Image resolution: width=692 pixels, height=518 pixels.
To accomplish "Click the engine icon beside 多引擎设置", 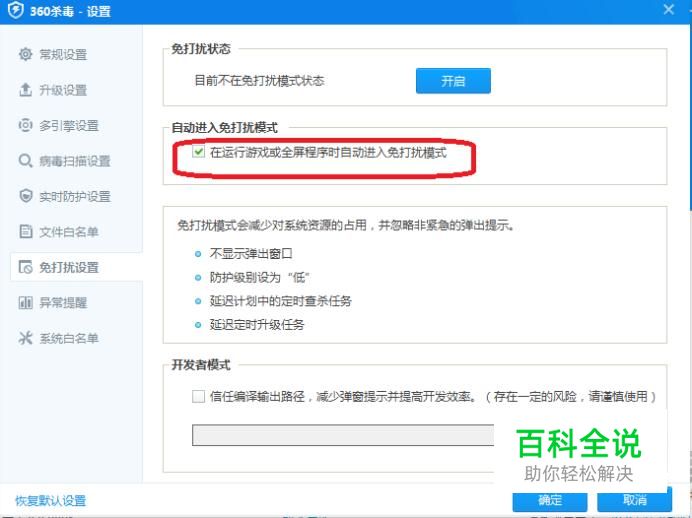I will click(26, 125).
